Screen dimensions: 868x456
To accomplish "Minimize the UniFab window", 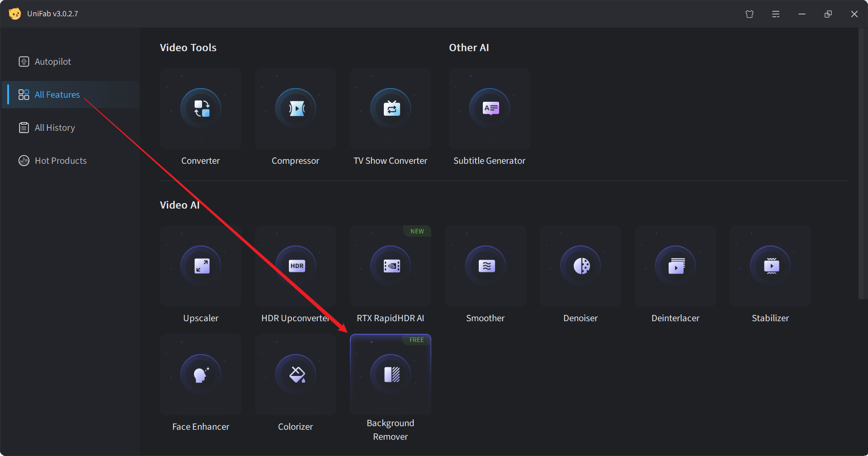I will pos(802,14).
